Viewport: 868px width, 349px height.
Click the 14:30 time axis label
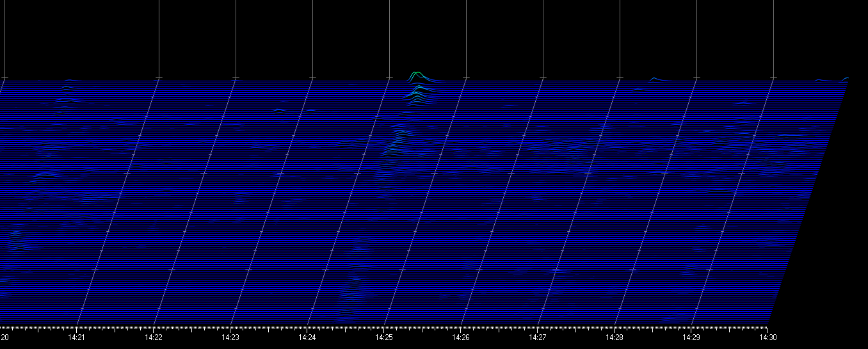point(768,337)
